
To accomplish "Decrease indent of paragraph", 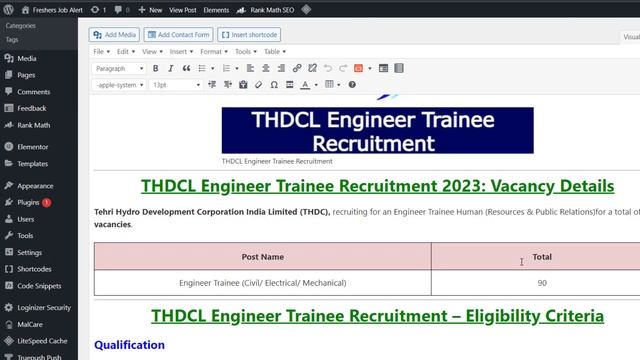I will click(x=212, y=84).
